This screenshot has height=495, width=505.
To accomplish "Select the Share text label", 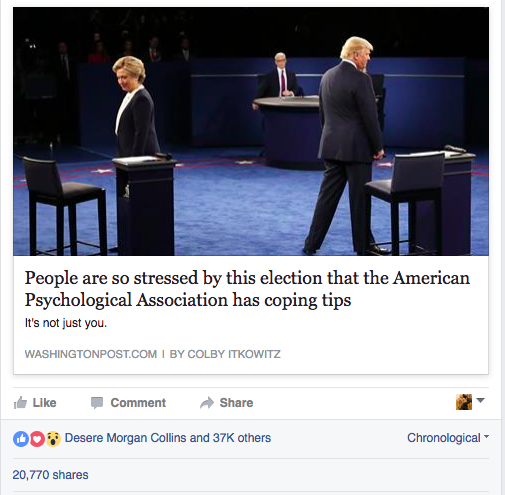I will point(236,403).
